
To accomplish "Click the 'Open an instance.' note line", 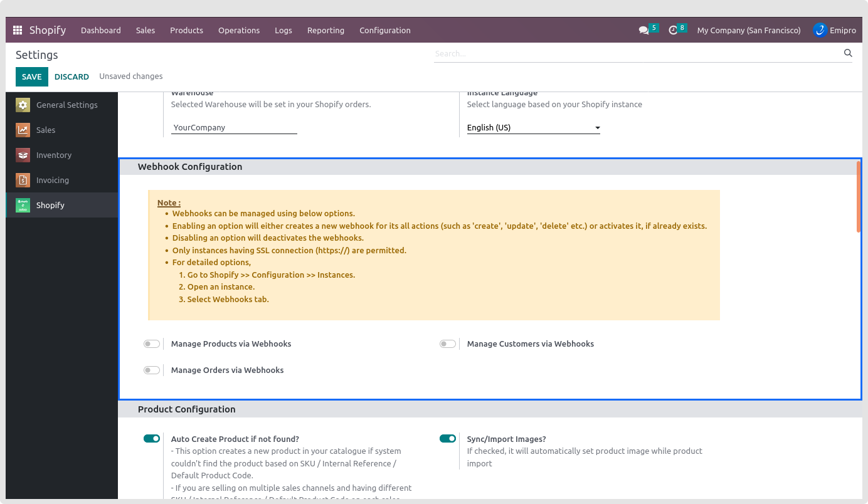I will click(x=221, y=287).
